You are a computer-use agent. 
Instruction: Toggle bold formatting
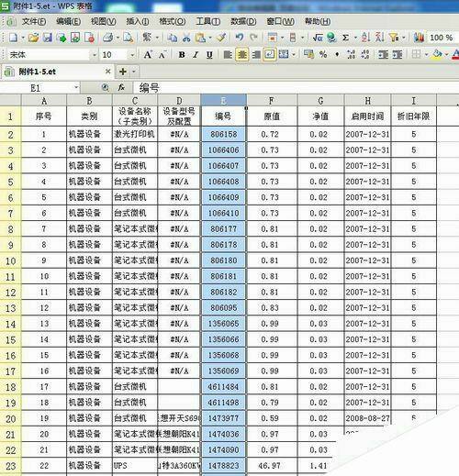(x=182, y=55)
